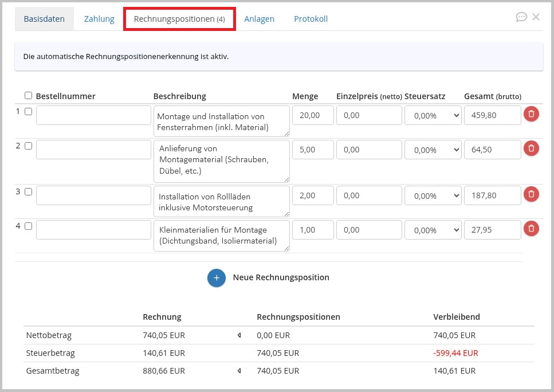554x392 pixels.
Task: Click the red -599,44 EUR remaining value
Action: pos(455,353)
